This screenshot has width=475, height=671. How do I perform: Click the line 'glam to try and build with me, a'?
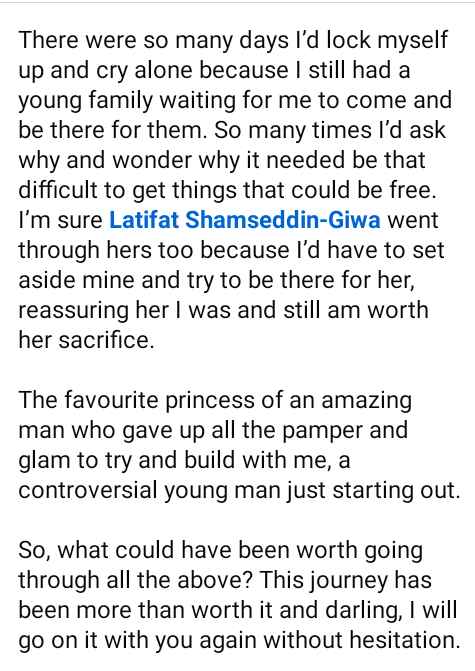(184, 460)
